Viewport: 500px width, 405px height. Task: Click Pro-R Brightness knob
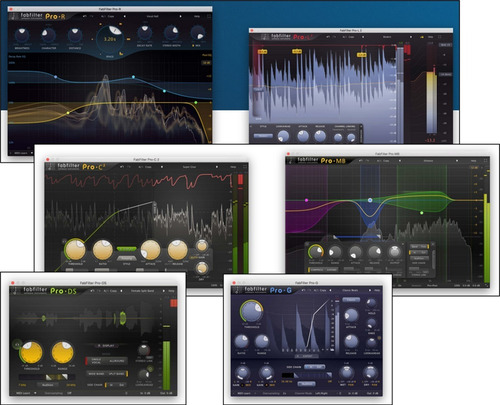[x=22, y=34]
